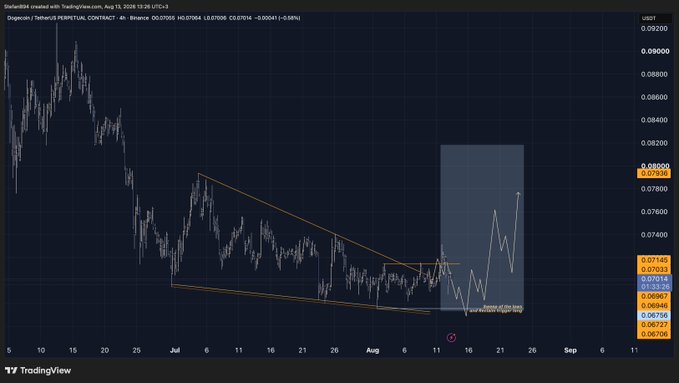Click the pink lightning event icon
Image resolution: width=679 pixels, height=383 pixels.
coord(451,338)
